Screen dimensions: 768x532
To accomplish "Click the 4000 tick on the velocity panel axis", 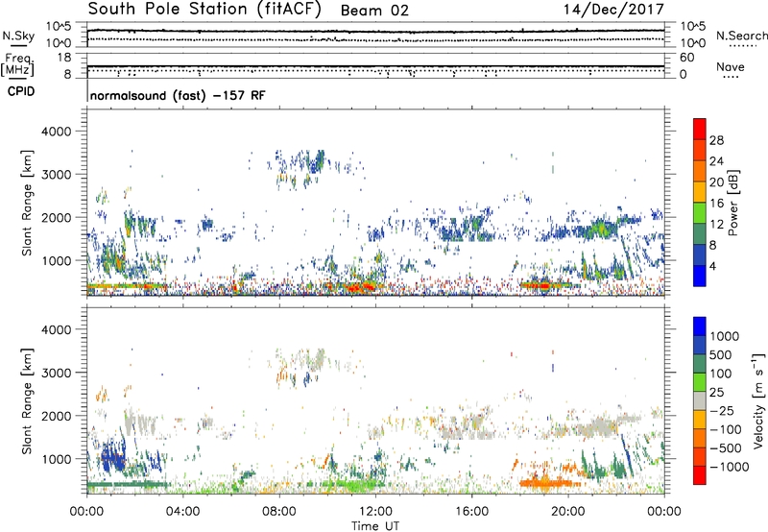I will tap(56, 329).
